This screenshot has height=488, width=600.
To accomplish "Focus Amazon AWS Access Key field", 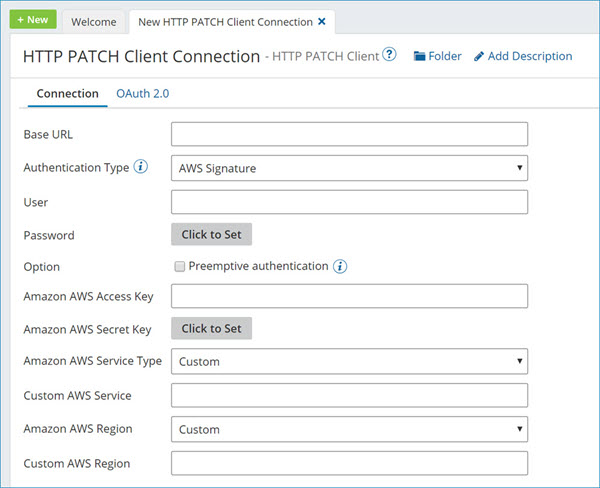I will click(349, 296).
